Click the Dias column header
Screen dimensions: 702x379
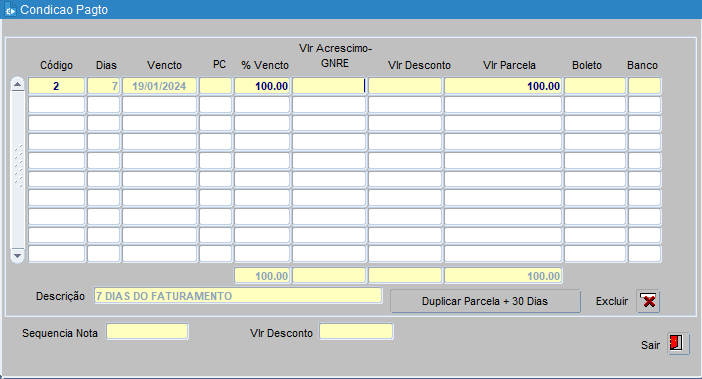[x=106, y=65]
